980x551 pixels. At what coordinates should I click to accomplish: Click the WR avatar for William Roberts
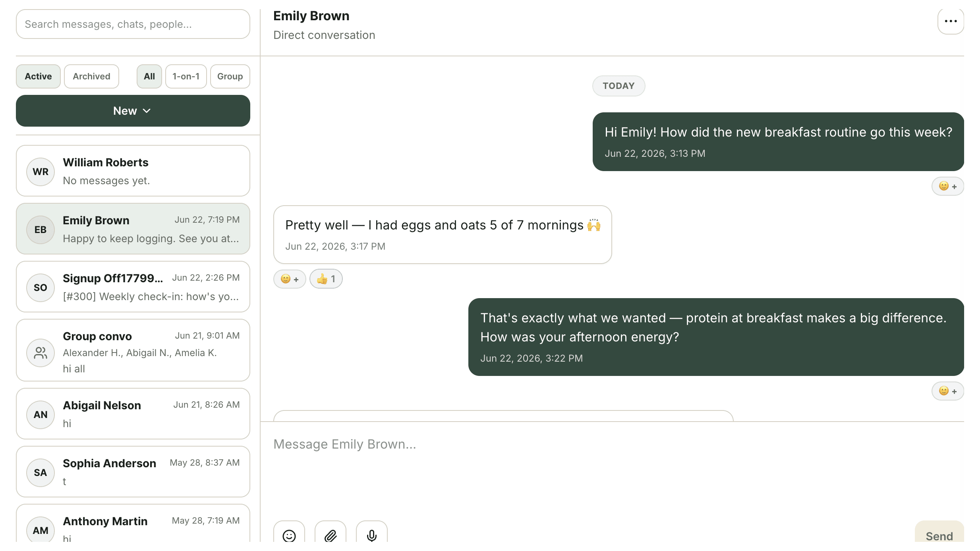41,171
